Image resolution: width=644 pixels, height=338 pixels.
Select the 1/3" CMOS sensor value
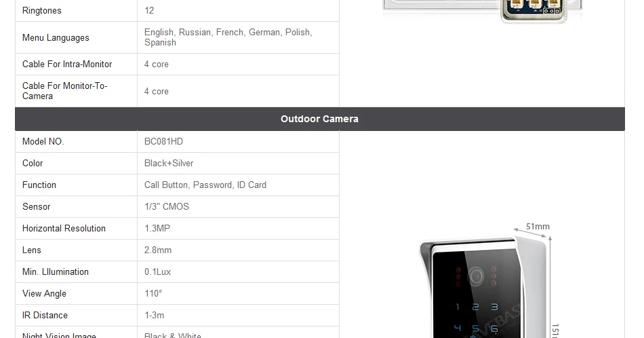(166, 207)
